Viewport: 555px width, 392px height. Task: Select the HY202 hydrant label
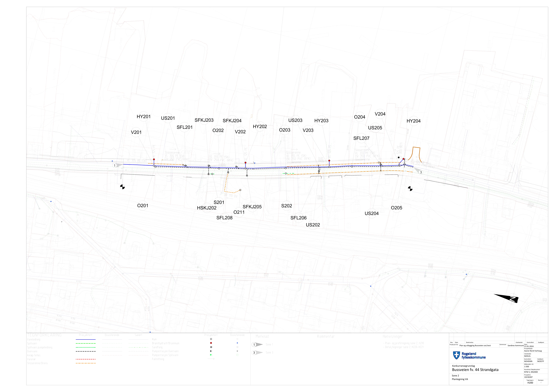tap(260, 127)
